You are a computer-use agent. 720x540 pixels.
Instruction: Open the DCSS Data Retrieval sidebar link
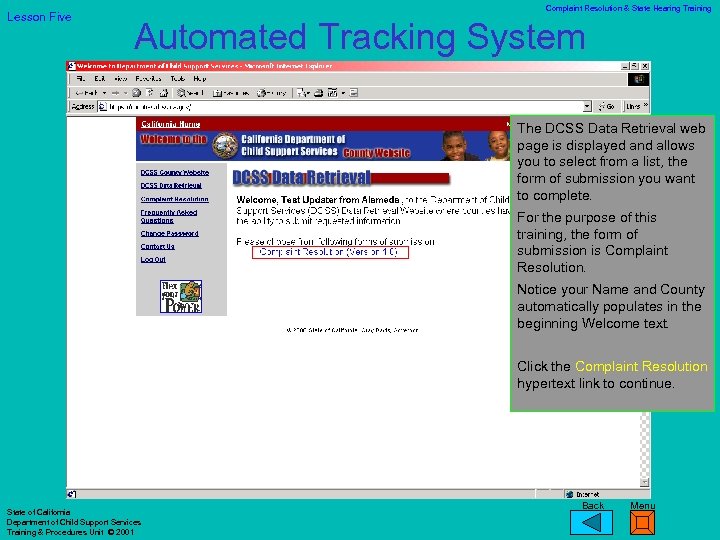coord(171,186)
